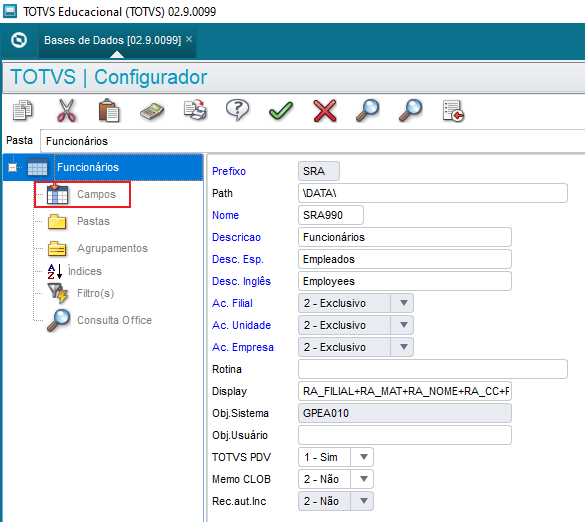Click the empty Rotina field

433,369
